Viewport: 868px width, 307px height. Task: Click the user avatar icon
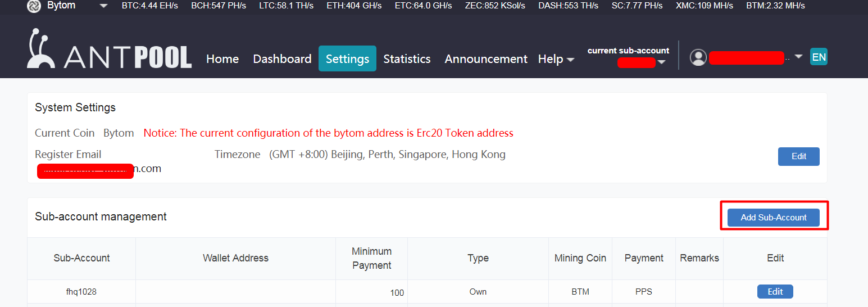pos(698,57)
